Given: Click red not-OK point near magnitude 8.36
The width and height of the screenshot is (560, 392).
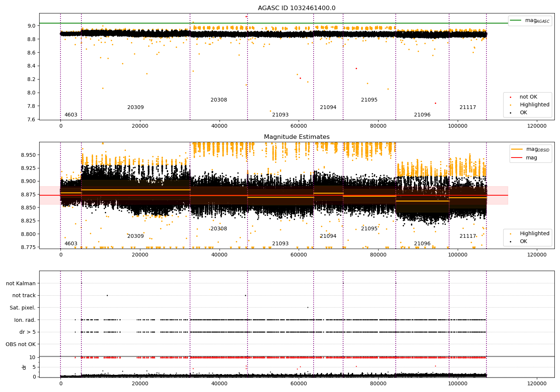Looking at the screenshot, I should pos(356,68).
